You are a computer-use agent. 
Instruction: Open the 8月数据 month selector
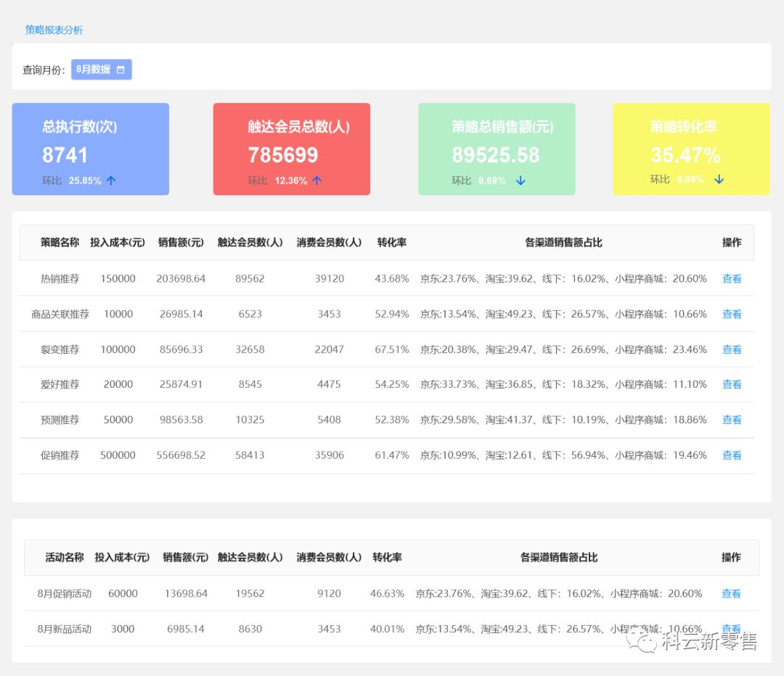[101, 70]
